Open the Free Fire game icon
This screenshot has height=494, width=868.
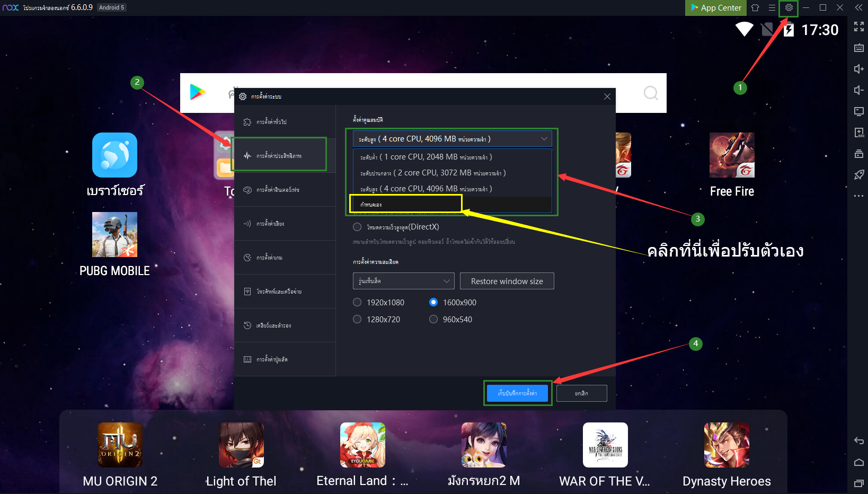(732, 155)
